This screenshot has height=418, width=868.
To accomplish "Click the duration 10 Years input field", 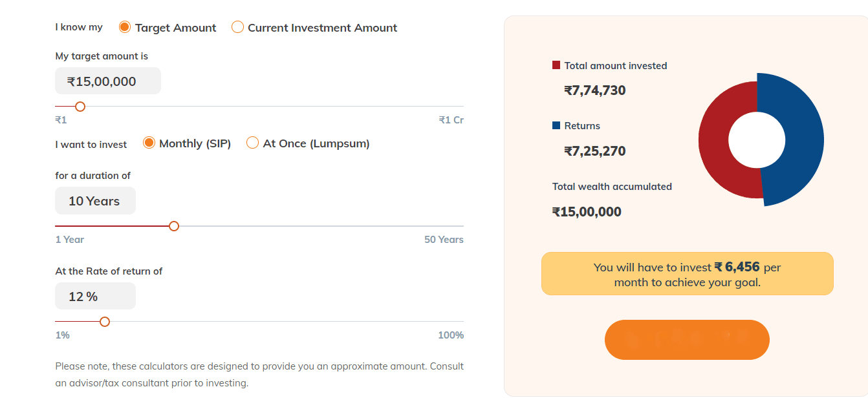I will point(95,201).
